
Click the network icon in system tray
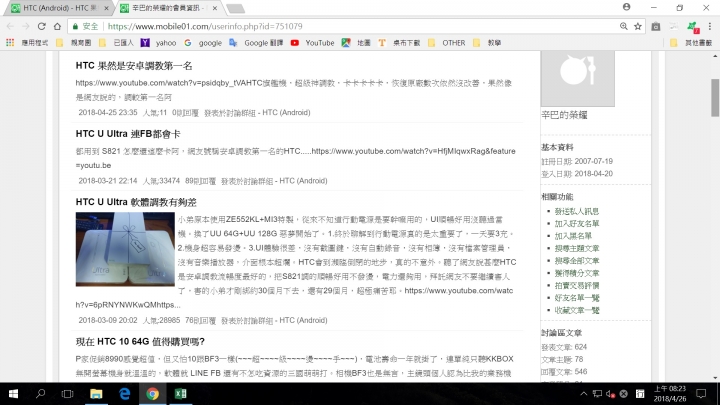[597, 394]
